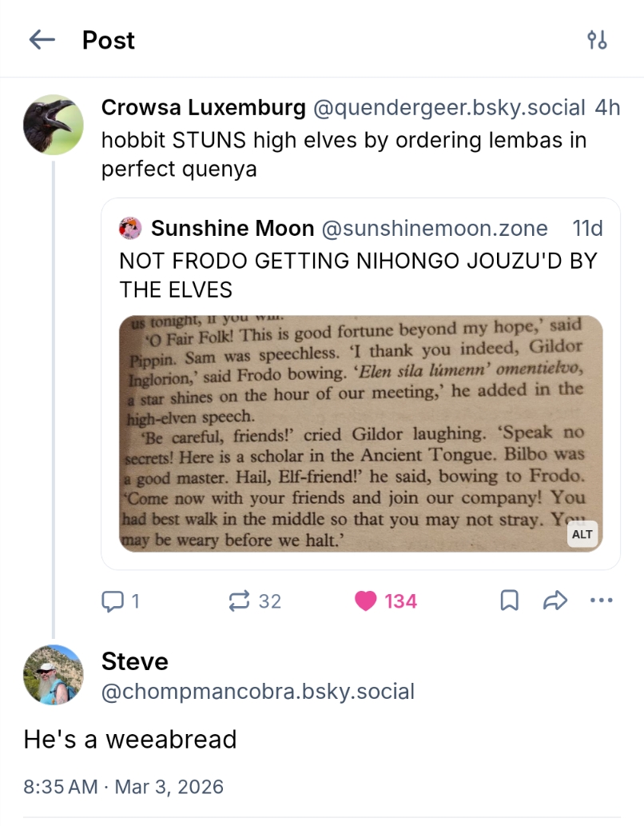Screen dimensions: 644x826
Task: Click the reply speech bubble icon
Action: click(112, 601)
